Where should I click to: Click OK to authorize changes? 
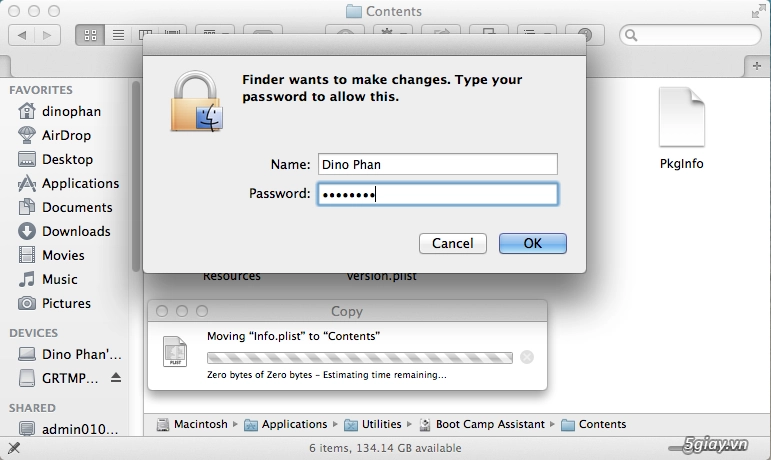pos(533,243)
